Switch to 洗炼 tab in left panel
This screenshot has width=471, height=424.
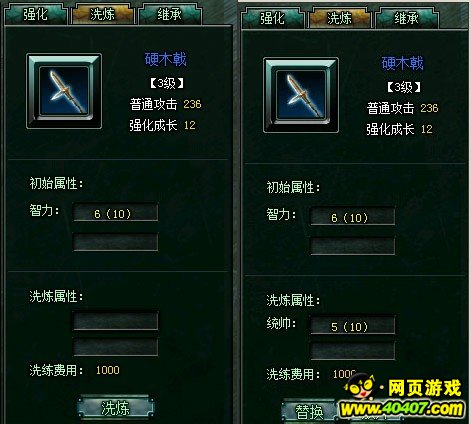pyautogui.click(x=103, y=14)
